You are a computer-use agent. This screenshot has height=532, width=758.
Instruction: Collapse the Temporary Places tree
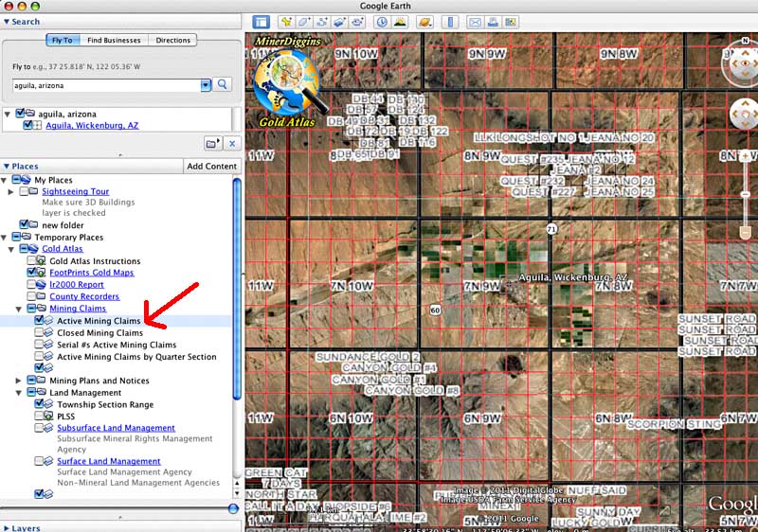click(x=4, y=238)
